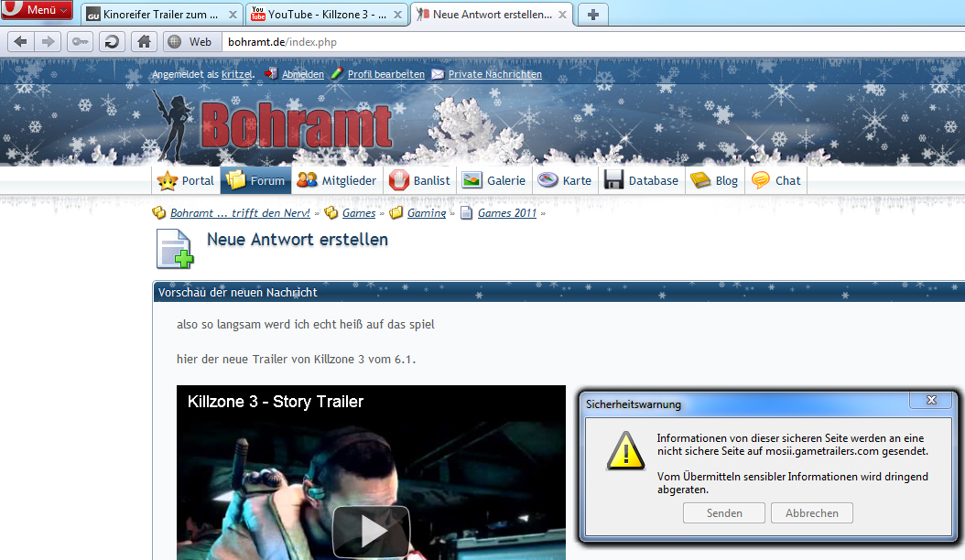Viewport: 965px width, 560px height.
Task: Click the Private Nachrichten link
Action: 494,74
